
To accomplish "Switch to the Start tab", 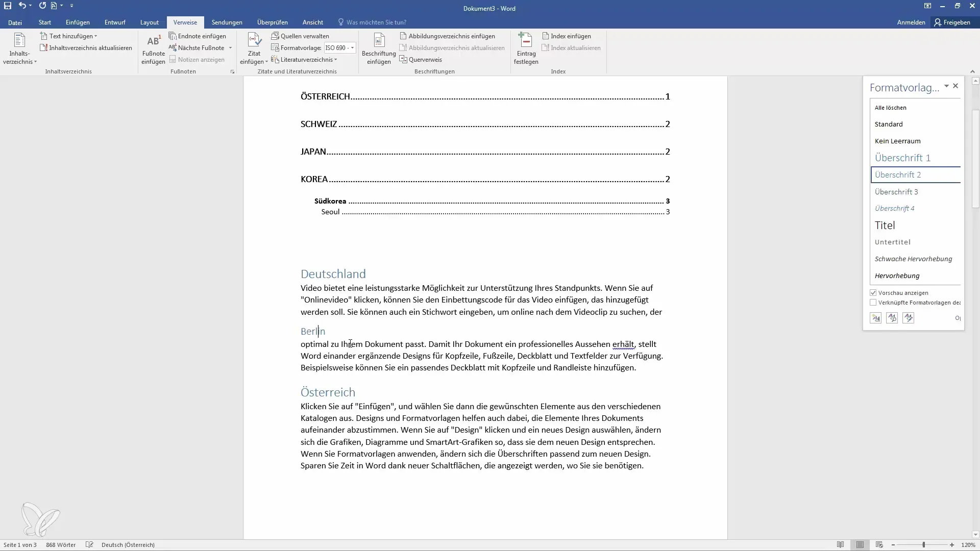I will coord(45,22).
